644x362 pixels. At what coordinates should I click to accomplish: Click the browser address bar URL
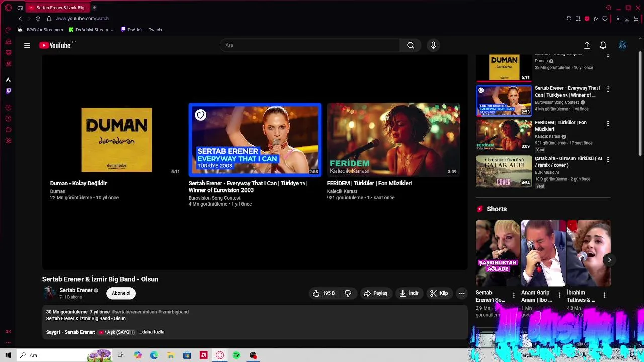coord(82,19)
